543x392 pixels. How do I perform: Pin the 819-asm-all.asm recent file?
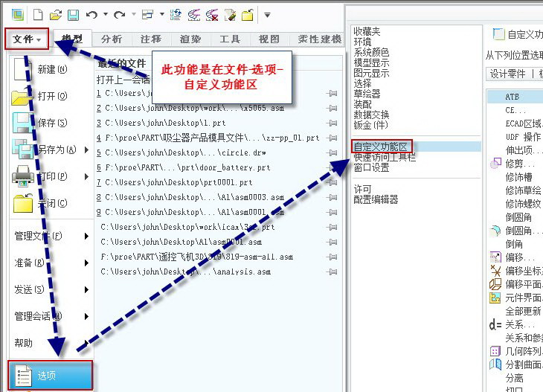click(332, 257)
